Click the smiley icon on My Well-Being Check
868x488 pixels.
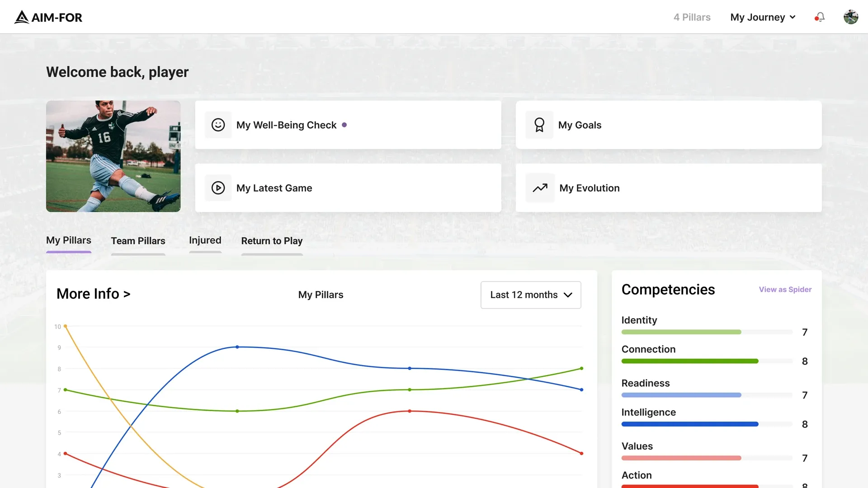point(218,125)
